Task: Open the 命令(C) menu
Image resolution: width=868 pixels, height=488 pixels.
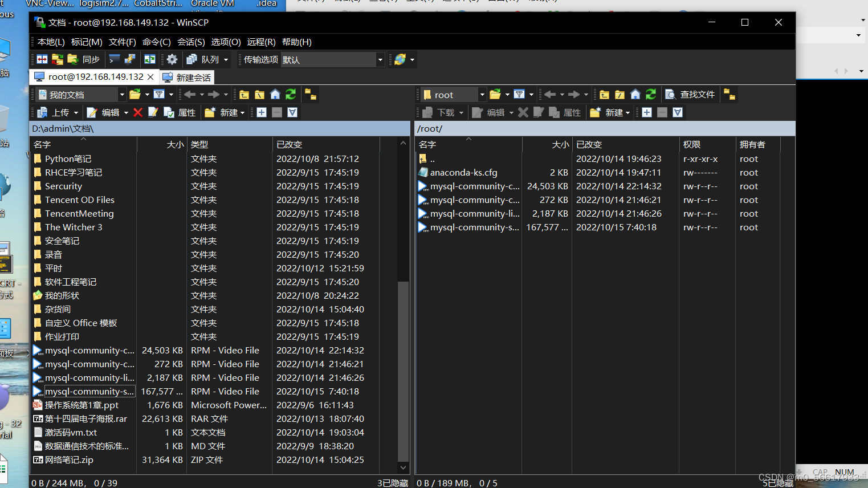Action: [x=157, y=42]
